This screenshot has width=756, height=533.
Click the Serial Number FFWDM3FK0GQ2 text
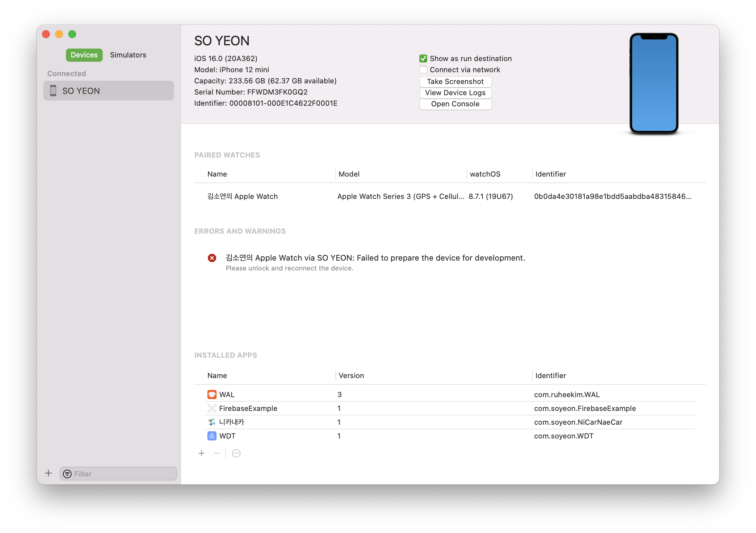click(251, 92)
